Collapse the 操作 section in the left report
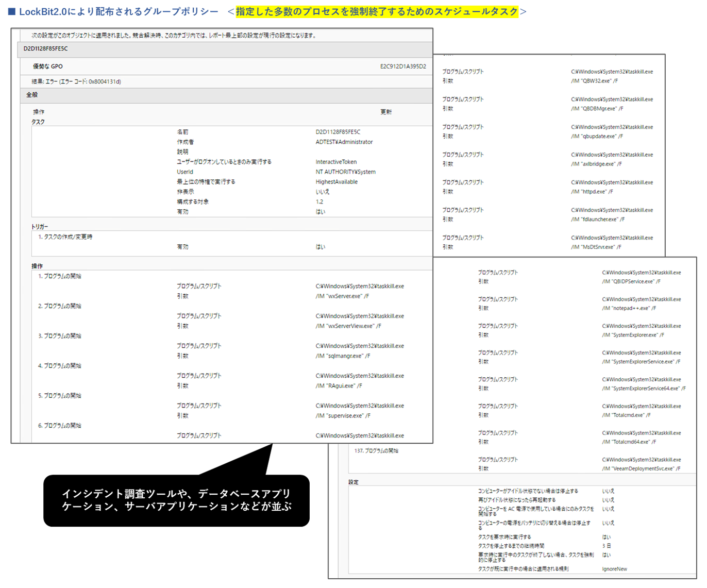The height and width of the screenshot is (588, 707). (x=37, y=266)
